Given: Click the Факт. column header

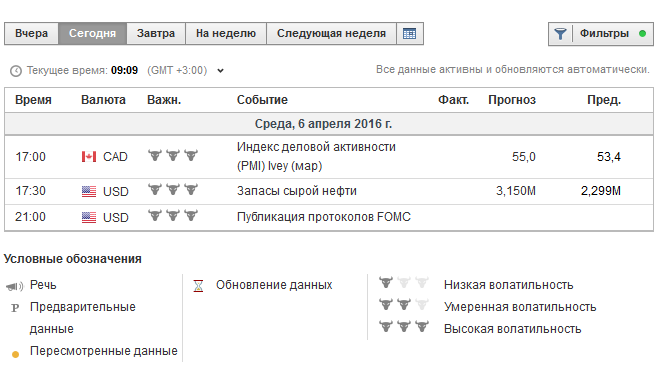Looking at the screenshot, I should pos(453,100).
